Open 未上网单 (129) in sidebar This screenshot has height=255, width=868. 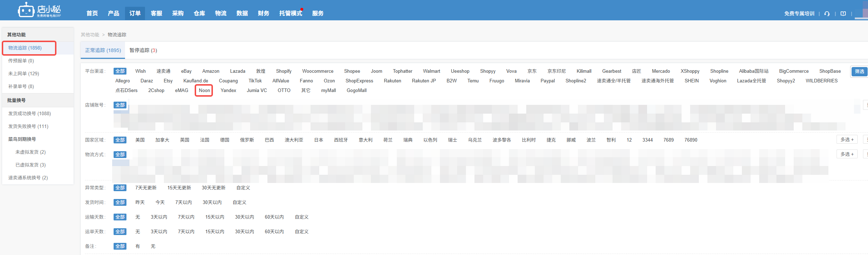click(24, 73)
